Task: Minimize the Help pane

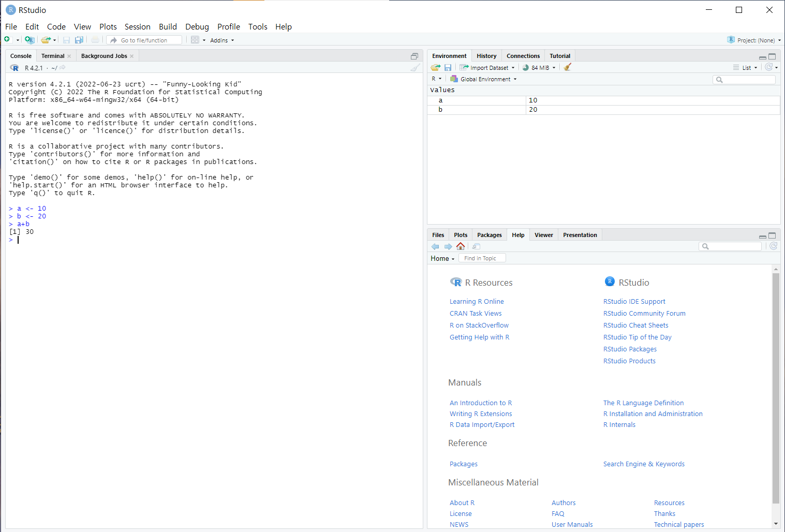Action: [763, 236]
